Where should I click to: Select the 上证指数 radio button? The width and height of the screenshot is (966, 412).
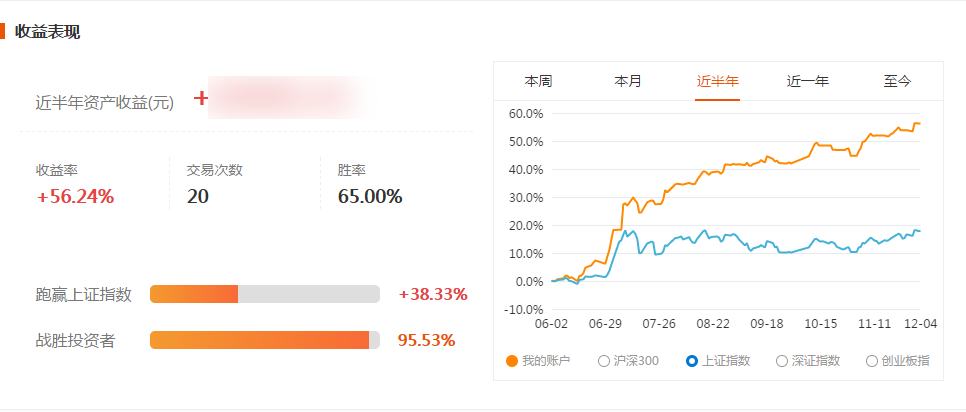tap(692, 361)
